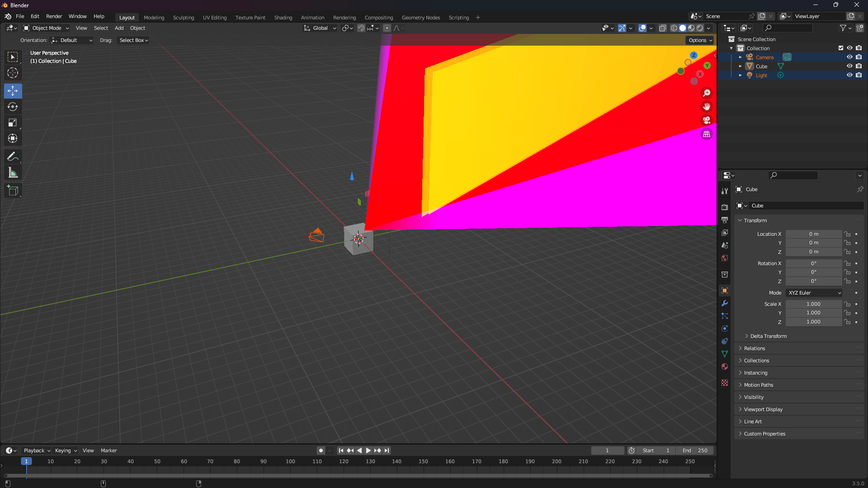The height and width of the screenshot is (488, 868).
Task: Open the Material properties tab
Action: click(725, 366)
